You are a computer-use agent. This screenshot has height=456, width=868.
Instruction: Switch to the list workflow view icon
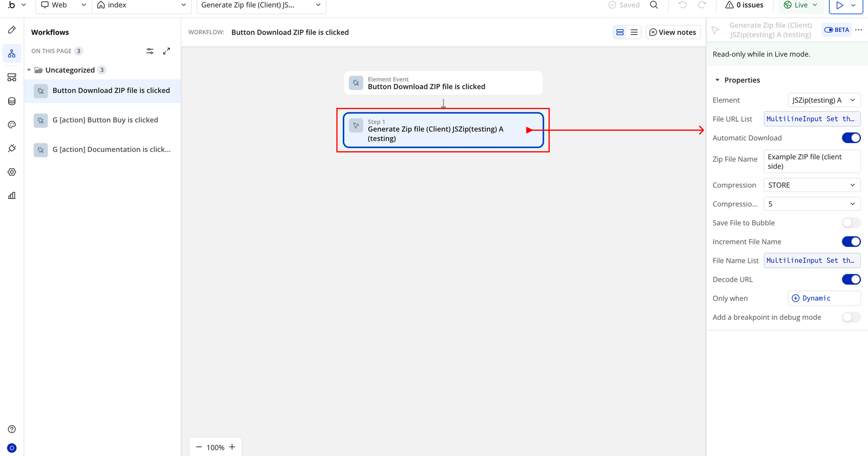point(634,32)
